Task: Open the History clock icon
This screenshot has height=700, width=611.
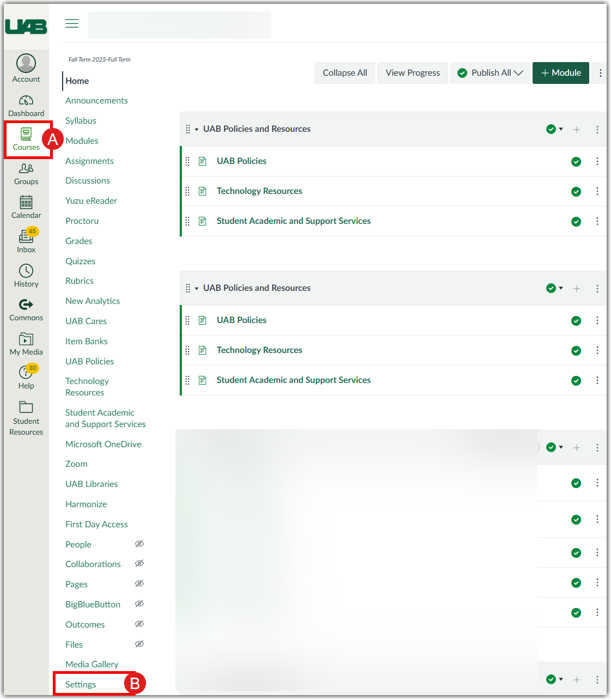Action: [26, 271]
